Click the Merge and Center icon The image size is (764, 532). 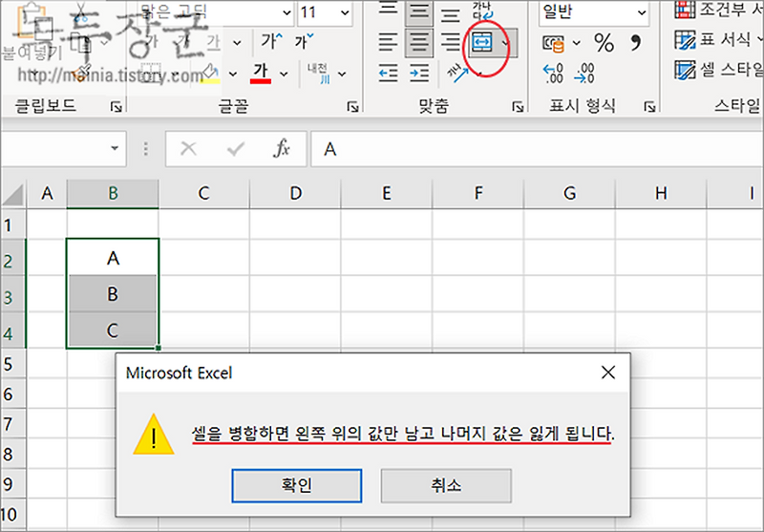click(482, 43)
